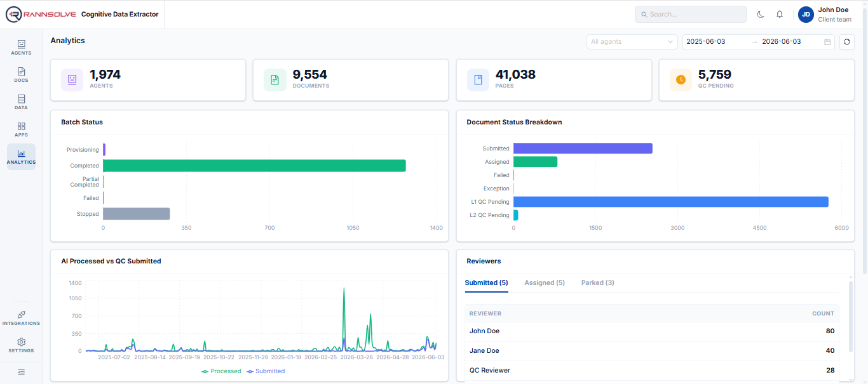This screenshot has height=384, width=868.
Task: Open the Docs sidebar section
Action: 21,75
